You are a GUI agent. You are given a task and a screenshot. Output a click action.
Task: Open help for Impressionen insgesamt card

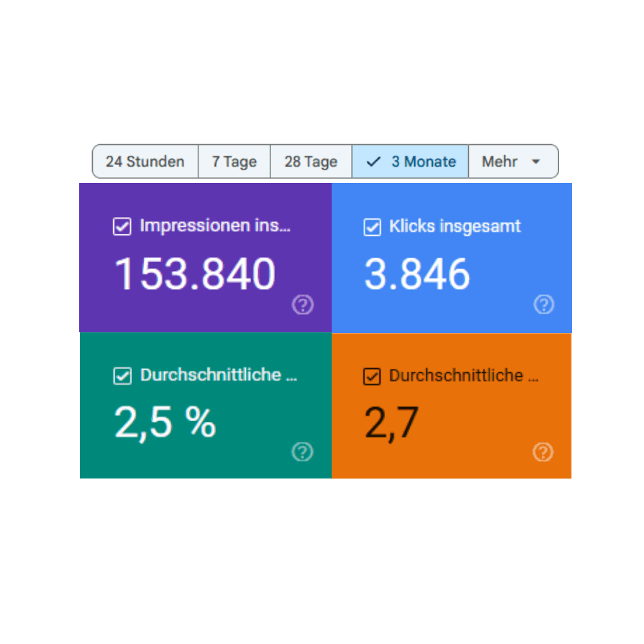coord(303,305)
